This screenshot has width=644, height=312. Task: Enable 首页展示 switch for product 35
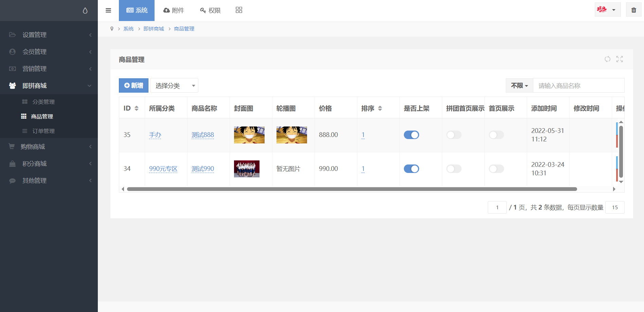496,135
